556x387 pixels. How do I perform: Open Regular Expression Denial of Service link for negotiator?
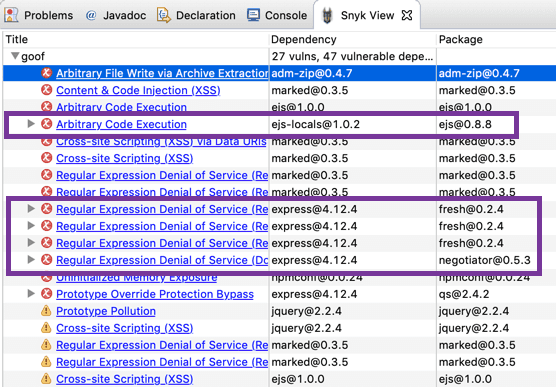(162, 260)
